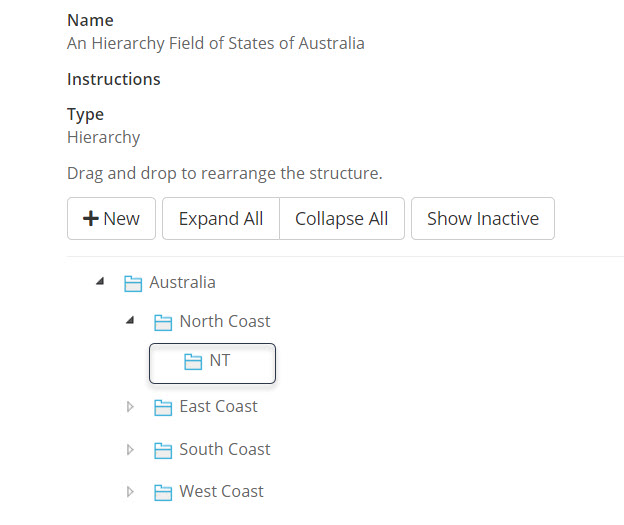The width and height of the screenshot is (624, 525).
Task: Expand all hierarchy nodes
Action: click(x=221, y=219)
